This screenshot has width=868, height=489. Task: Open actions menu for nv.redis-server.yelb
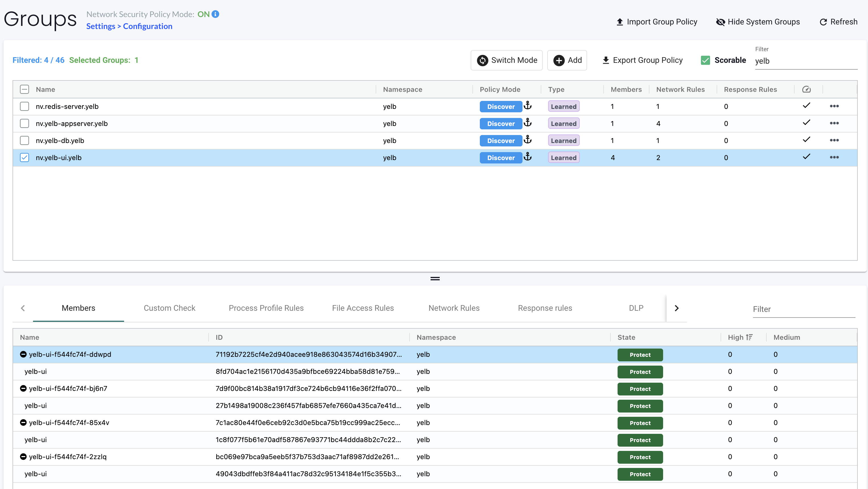tap(834, 106)
